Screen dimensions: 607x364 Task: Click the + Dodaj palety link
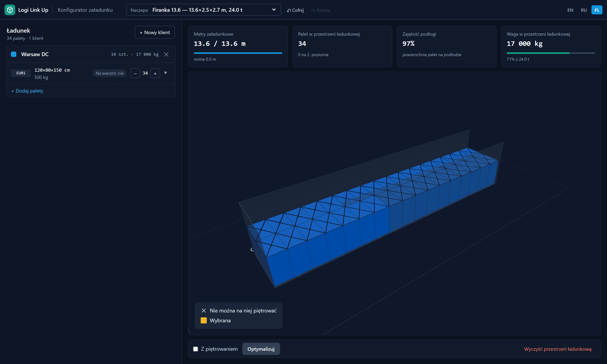click(x=27, y=91)
